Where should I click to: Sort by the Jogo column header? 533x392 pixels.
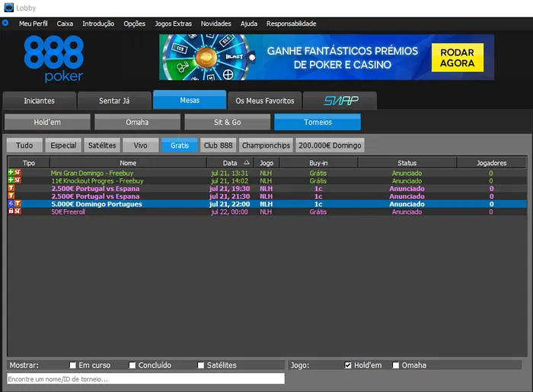coord(266,163)
